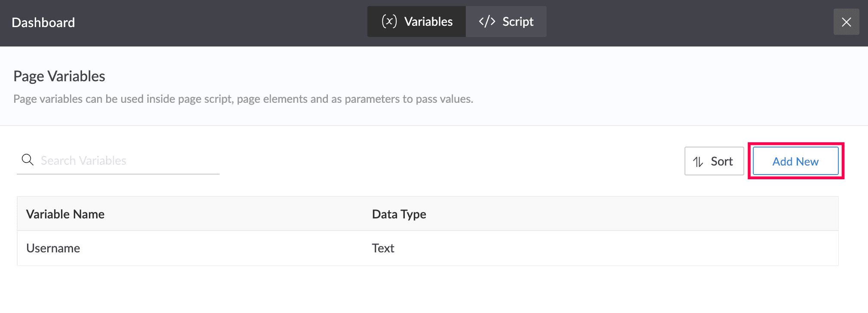Click blank header area right of Data Type
Image resolution: width=868 pixels, height=313 pixels.
point(623,214)
